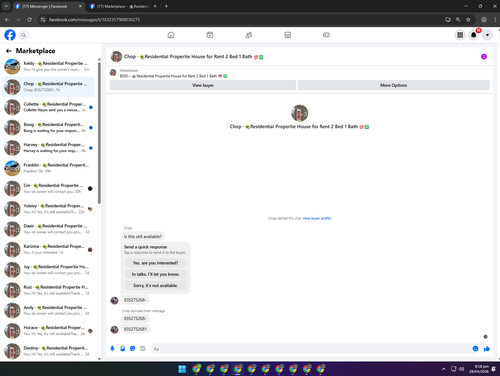Image resolution: width=500 pixels, height=376 pixels.
Task: Open the Gaming icon in top nav
Action: [x=326, y=35]
